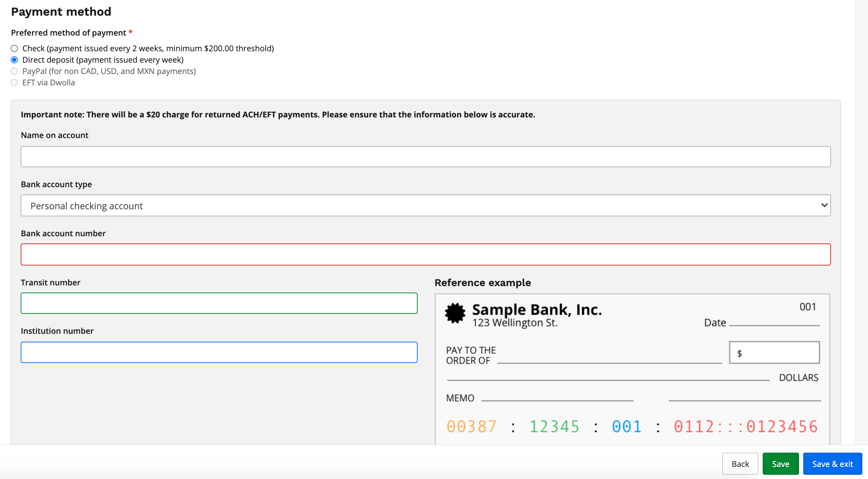Click green 12345 transit example digits

(x=554, y=426)
